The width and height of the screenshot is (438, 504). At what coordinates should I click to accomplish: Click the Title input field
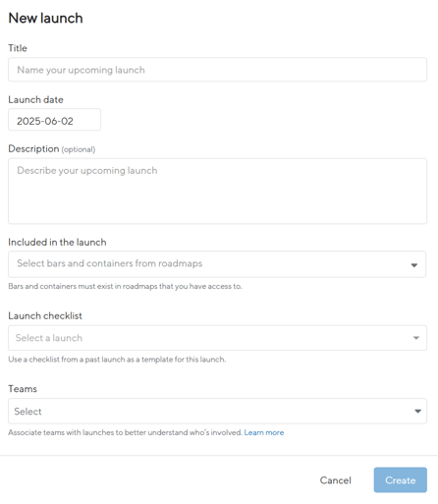217,70
